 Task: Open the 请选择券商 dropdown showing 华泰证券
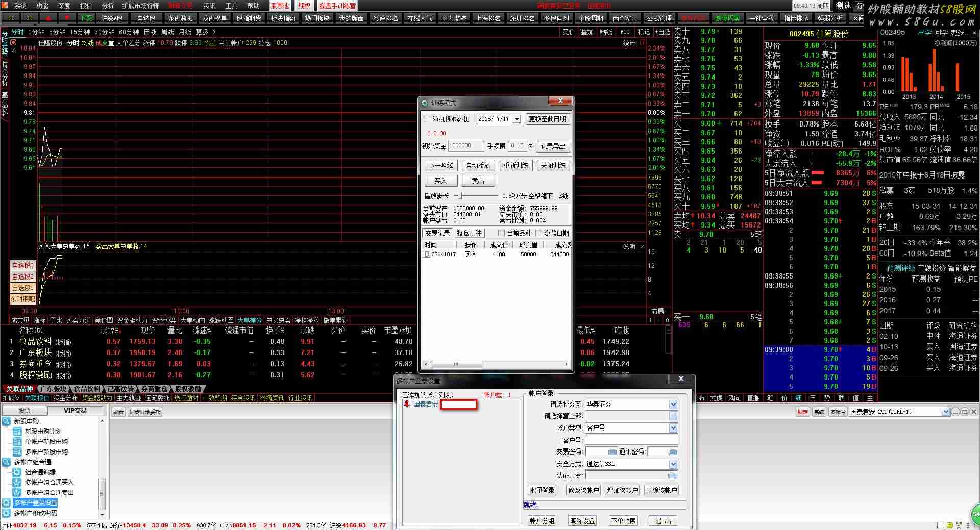[x=673, y=404]
